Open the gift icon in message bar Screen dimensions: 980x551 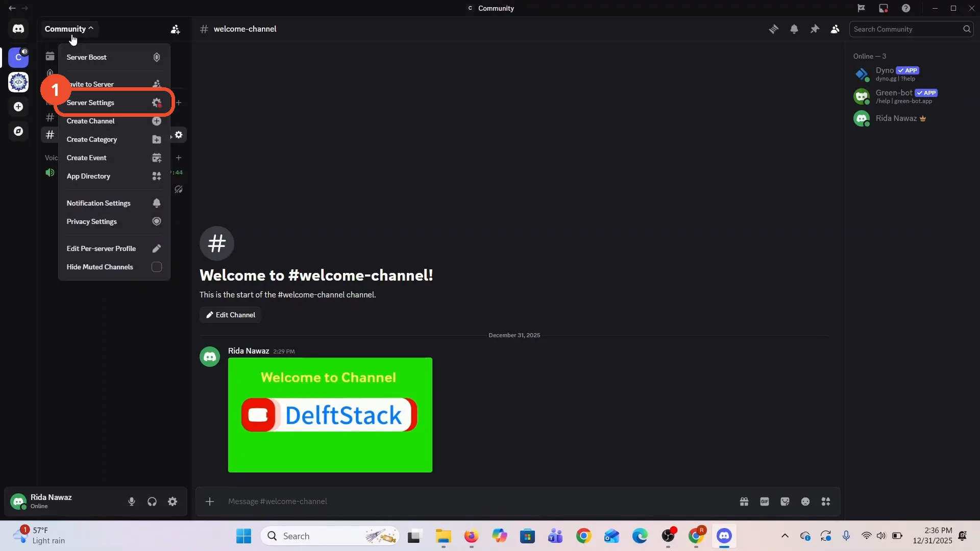click(x=744, y=502)
